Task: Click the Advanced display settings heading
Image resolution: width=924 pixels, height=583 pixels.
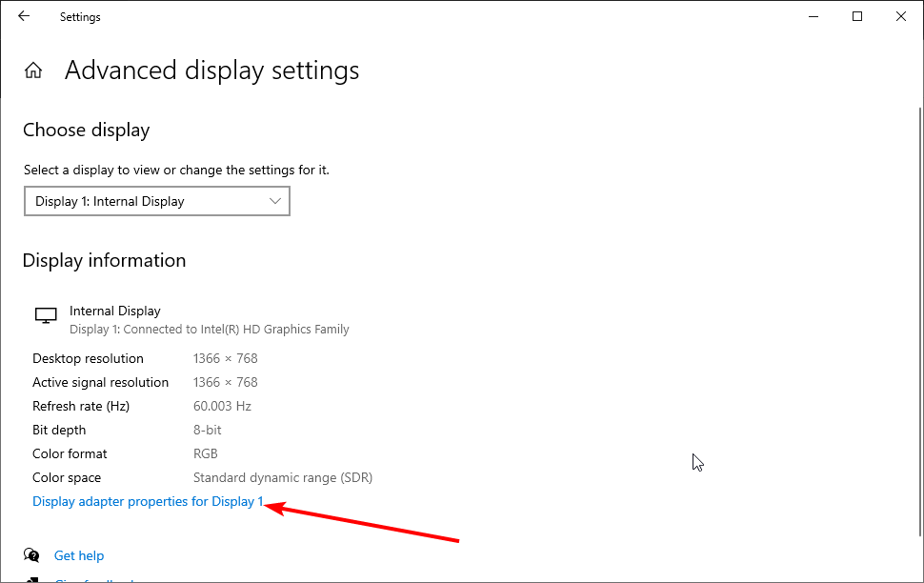Action: [211, 70]
